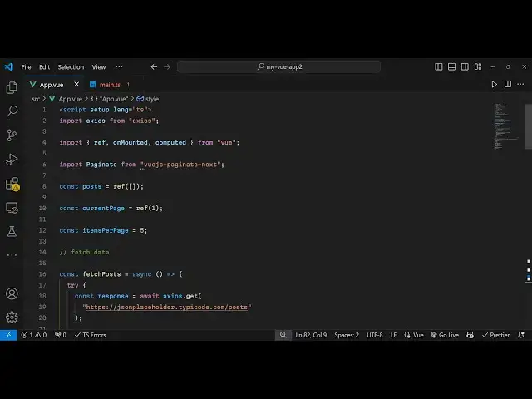
Task: Go back with the left arrow
Action: click(154, 66)
